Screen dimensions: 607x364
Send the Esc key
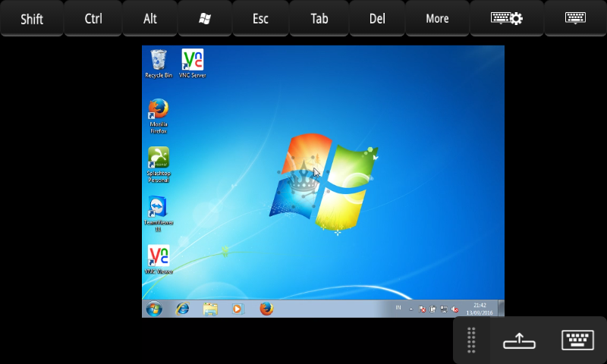coord(260,18)
